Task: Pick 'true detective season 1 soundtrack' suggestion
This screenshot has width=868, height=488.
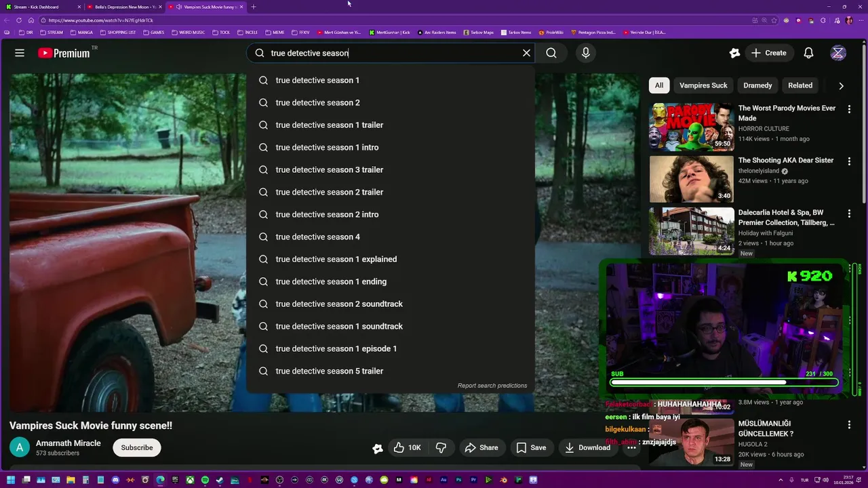Action: coord(391,326)
